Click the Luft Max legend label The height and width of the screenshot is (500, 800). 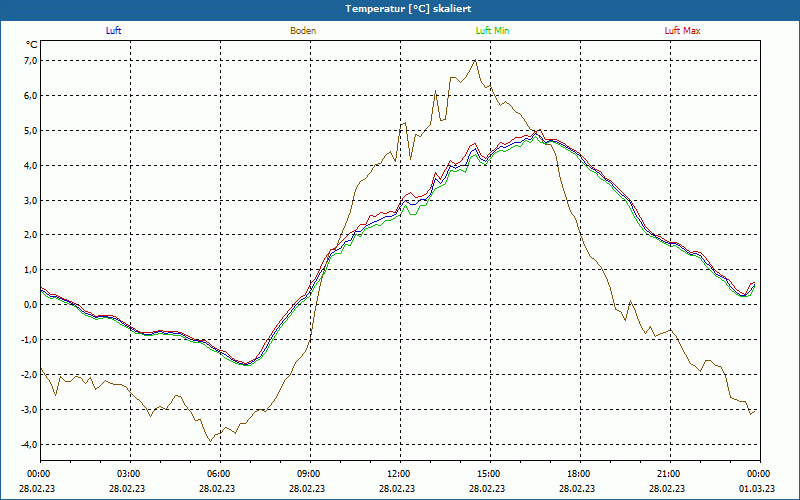682,31
